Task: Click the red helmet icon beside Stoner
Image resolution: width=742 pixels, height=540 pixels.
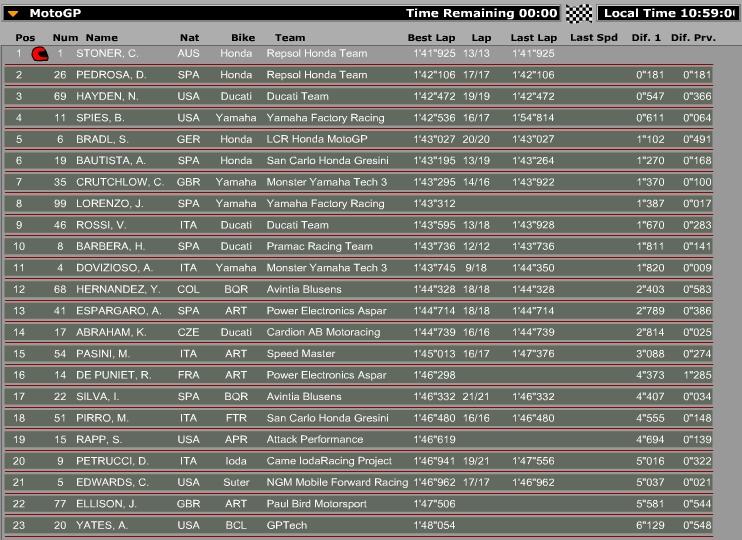Action: pyautogui.click(x=40, y=54)
